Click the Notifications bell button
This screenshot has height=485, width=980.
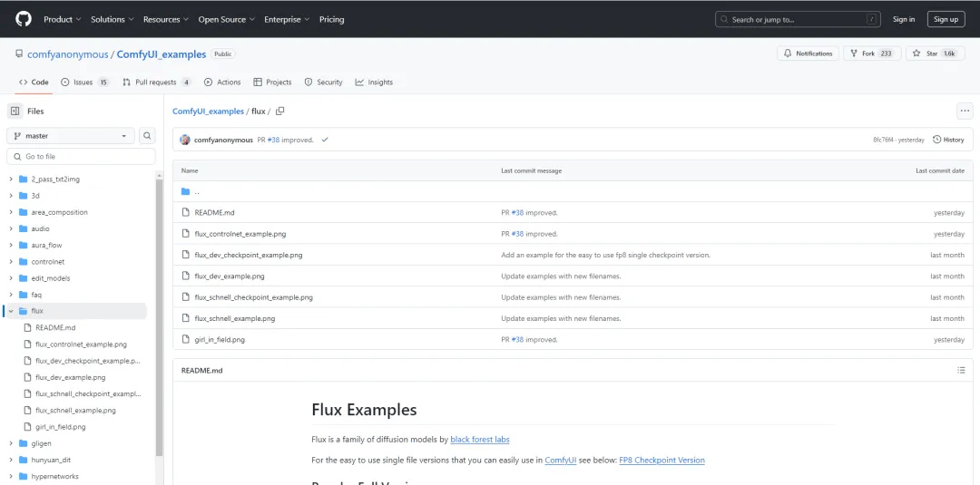pos(808,53)
